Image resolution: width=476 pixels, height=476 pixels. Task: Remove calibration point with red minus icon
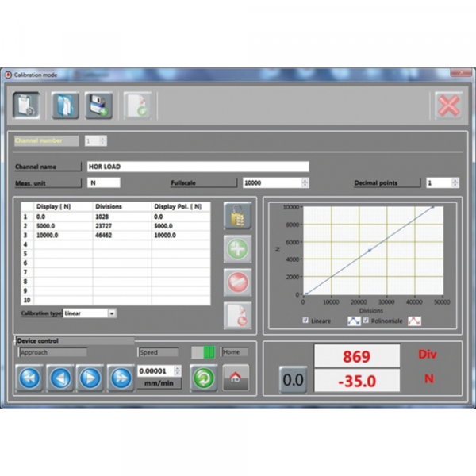238,282
